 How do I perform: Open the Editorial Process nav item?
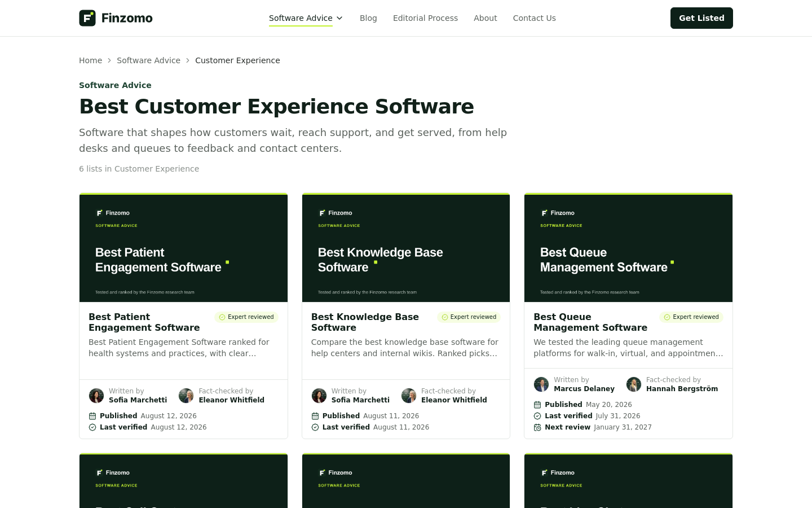click(425, 18)
